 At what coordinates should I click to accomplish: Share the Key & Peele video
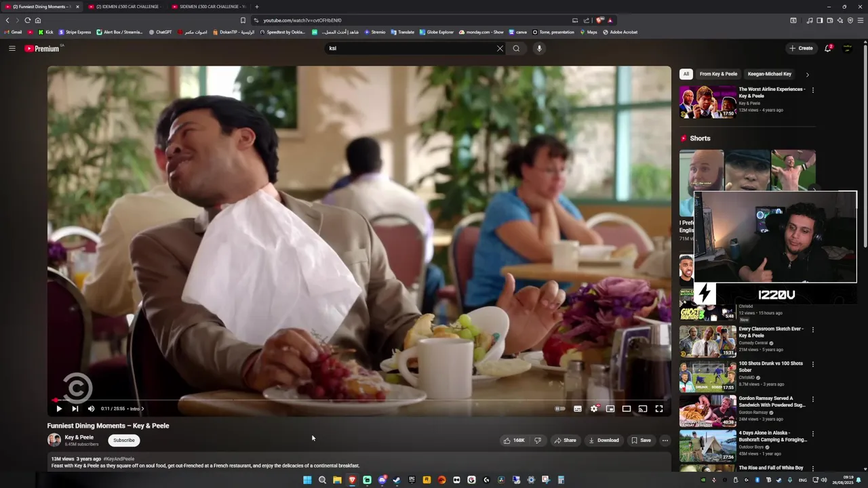pyautogui.click(x=565, y=441)
